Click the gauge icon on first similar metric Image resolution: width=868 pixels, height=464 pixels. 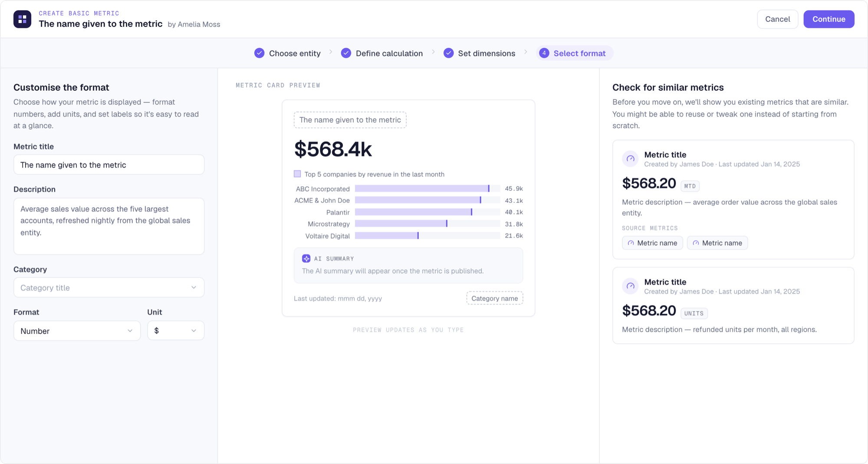pos(630,159)
